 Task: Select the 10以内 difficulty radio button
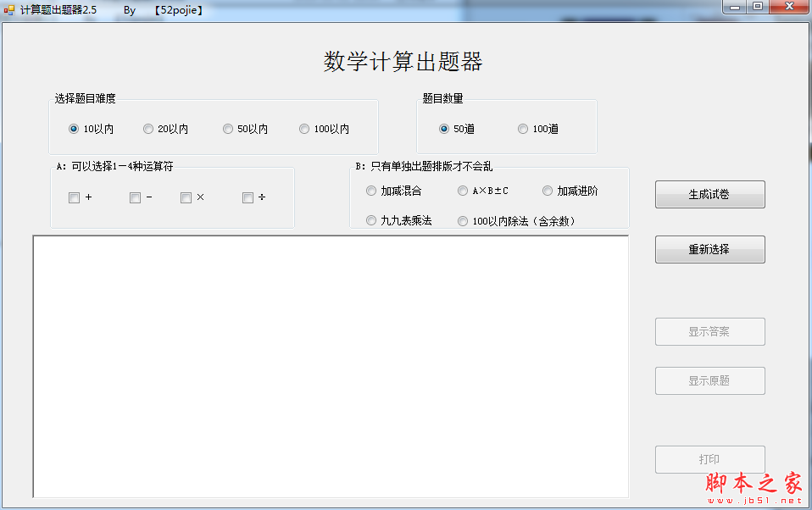[x=74, y=130]
